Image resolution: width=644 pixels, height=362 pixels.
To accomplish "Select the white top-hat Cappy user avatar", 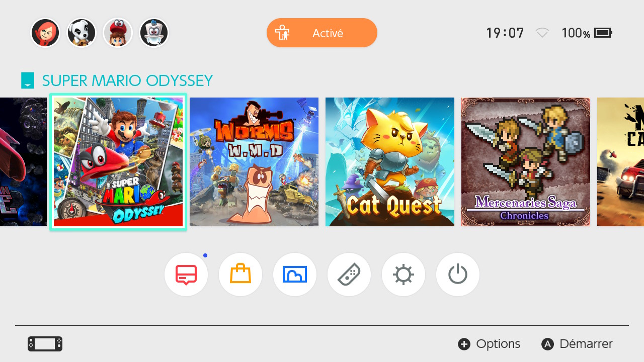I will click(154, 33).
